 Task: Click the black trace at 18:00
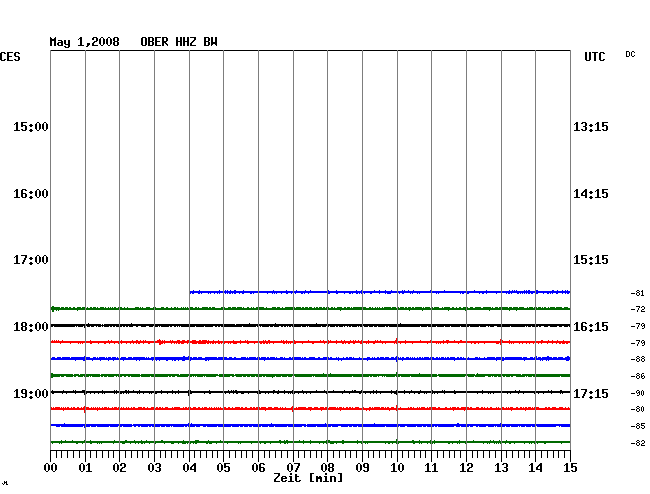tap(310, 325)
